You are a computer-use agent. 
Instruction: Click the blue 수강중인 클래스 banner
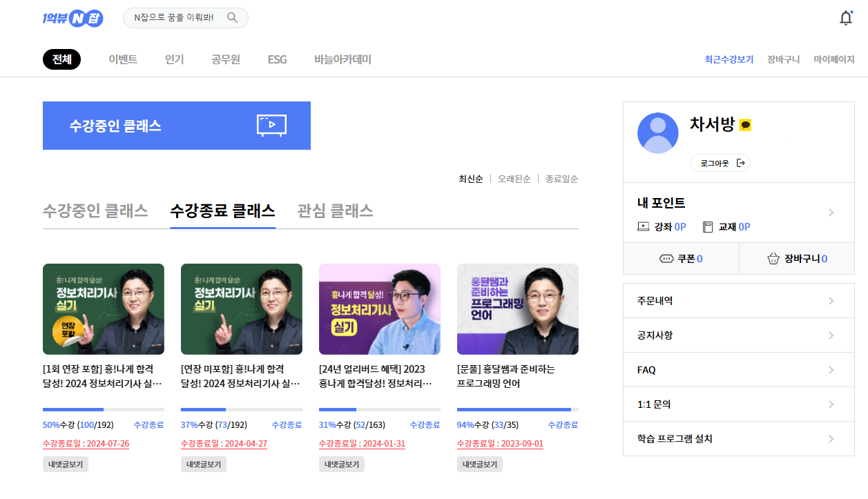[x=177, y=126]
